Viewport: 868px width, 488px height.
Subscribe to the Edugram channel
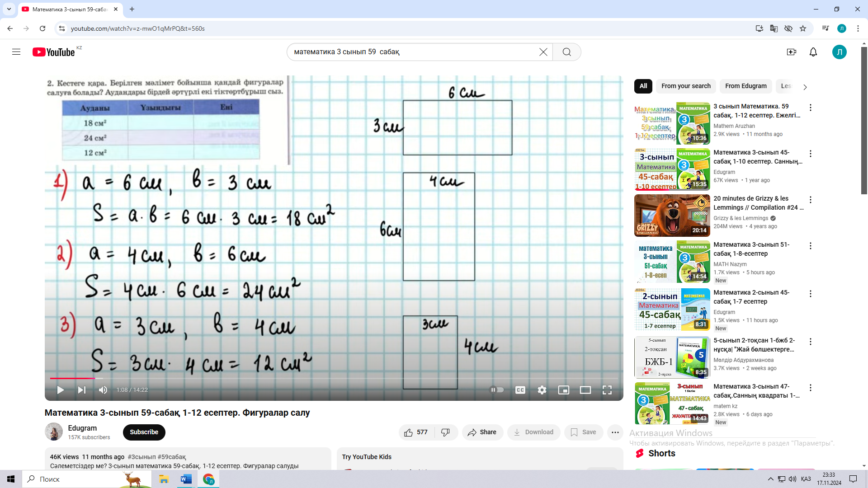144,432
